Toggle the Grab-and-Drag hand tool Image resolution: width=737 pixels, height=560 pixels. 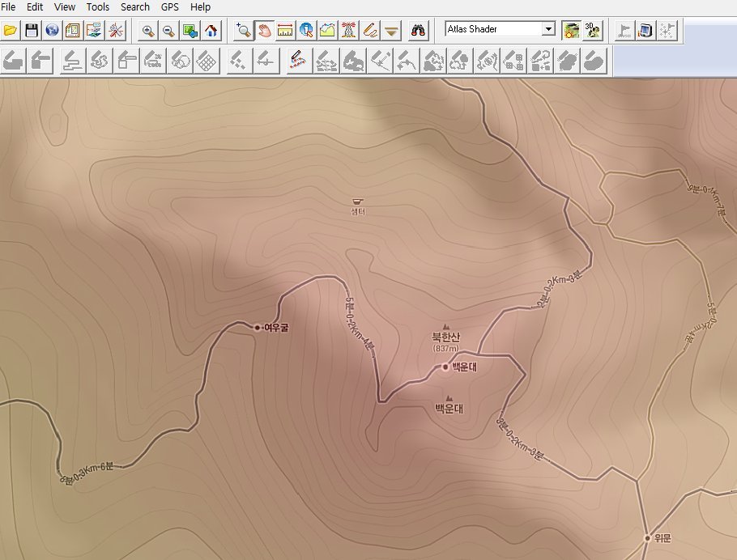[x=264, y=31]
